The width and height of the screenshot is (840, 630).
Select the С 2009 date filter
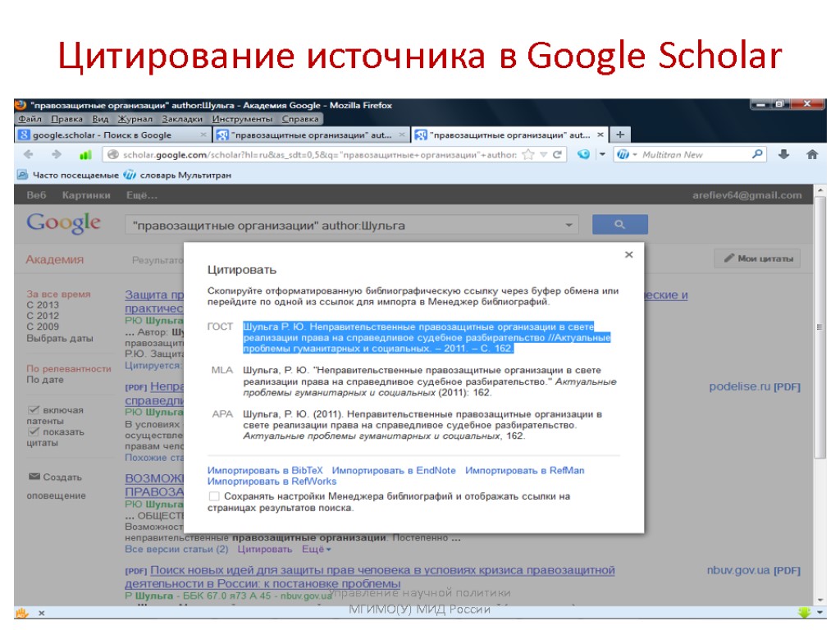pyautogui.click(x=43, y=326)
